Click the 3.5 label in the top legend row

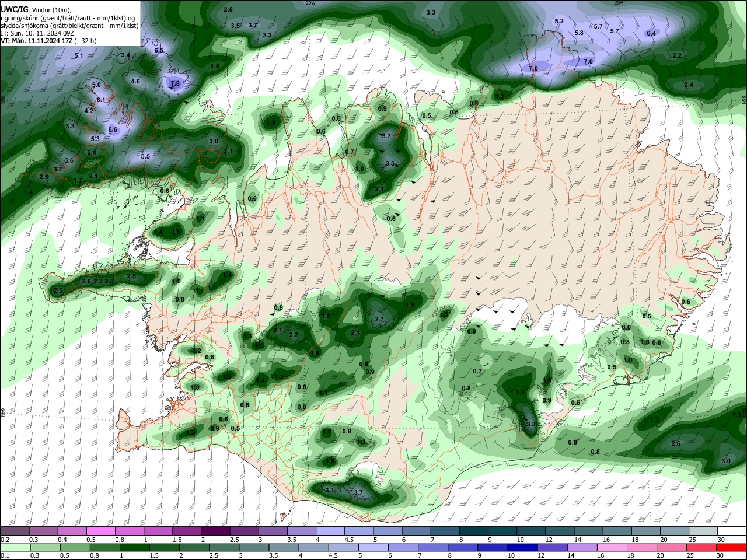click(291, 540)
